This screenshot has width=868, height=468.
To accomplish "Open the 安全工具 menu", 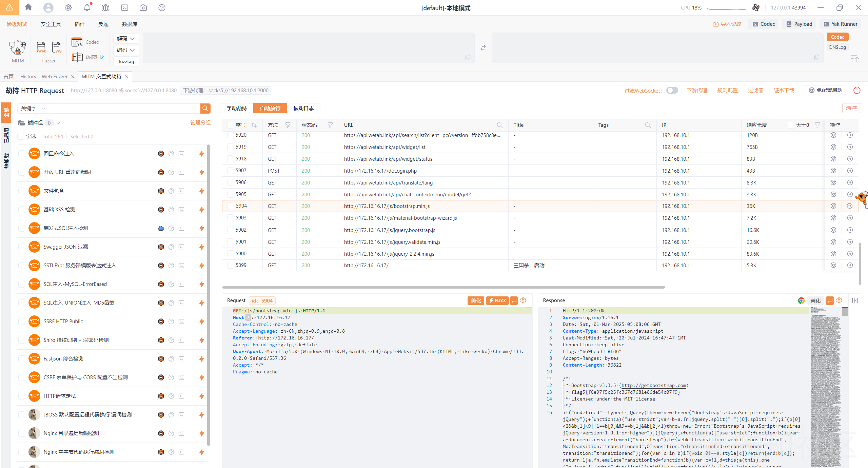I will [51, 24].
